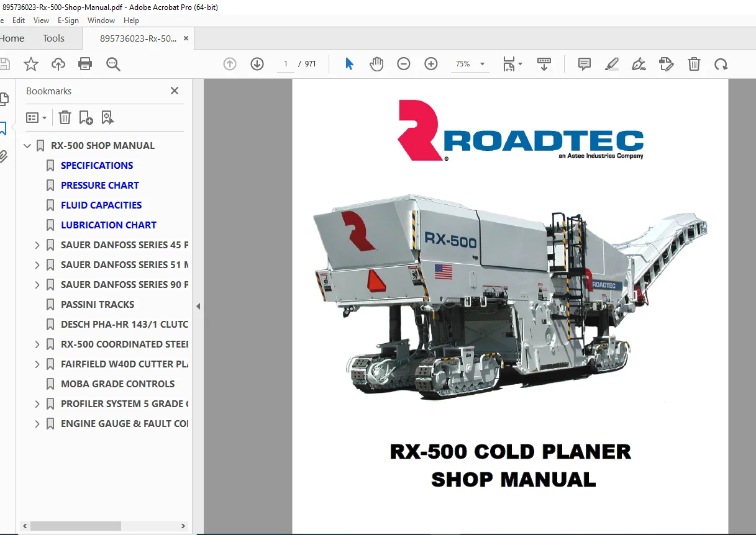This screenshot has height=535, width=756.
Task: Open the Help menu
Action: click(x=131, y=20)
